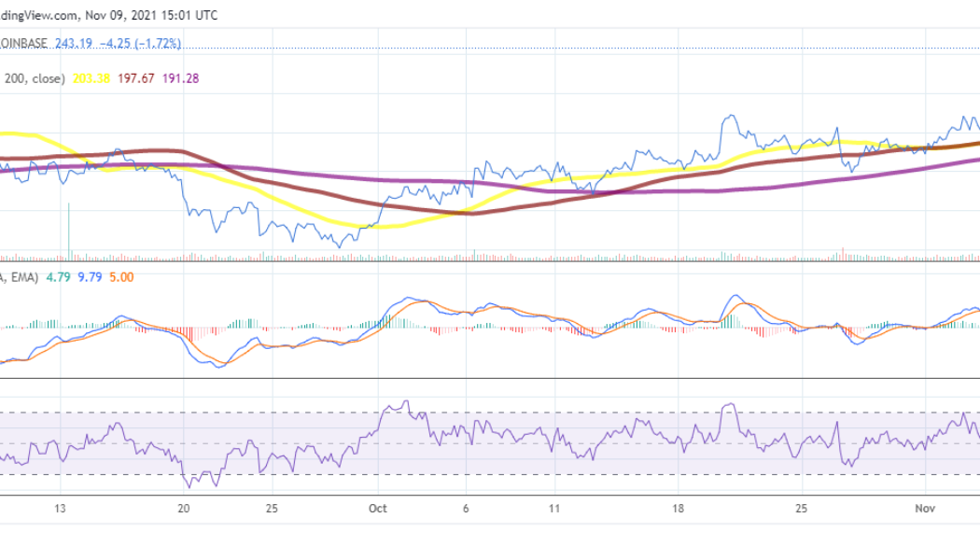Toggle the EMA indicator legend row
This screenshot has height=560, width=980.
[19, 276]
